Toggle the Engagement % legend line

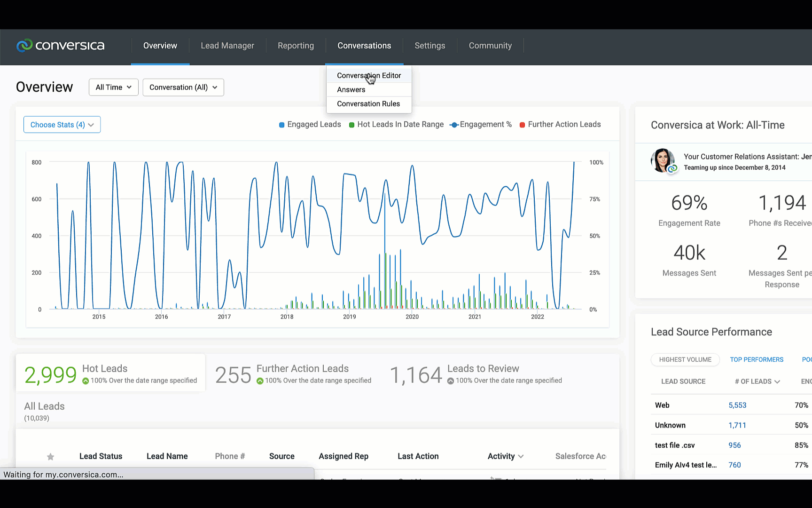pyautogui.click(x=481, y=125)
